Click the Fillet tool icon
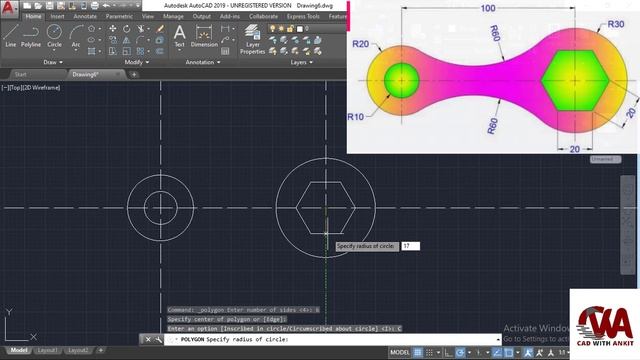The height and width of the screenshot is (360, 640). click(x=140, y=40)
